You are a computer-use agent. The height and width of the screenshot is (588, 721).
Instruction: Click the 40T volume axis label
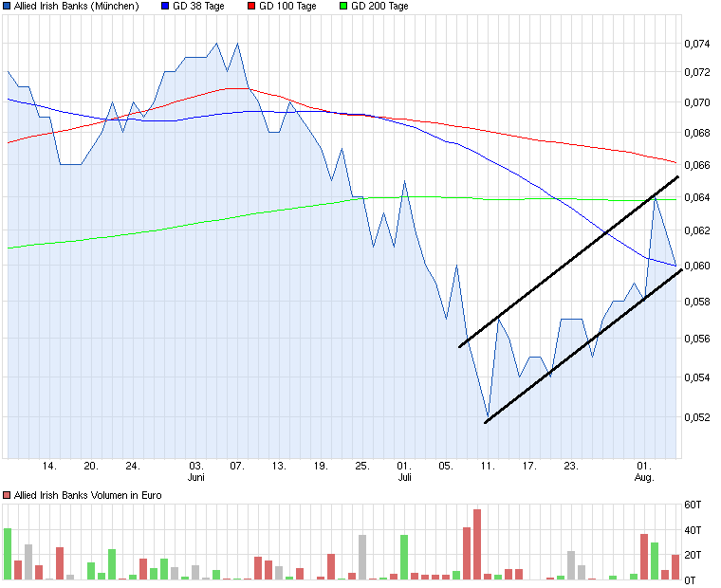tap(693, 530)
